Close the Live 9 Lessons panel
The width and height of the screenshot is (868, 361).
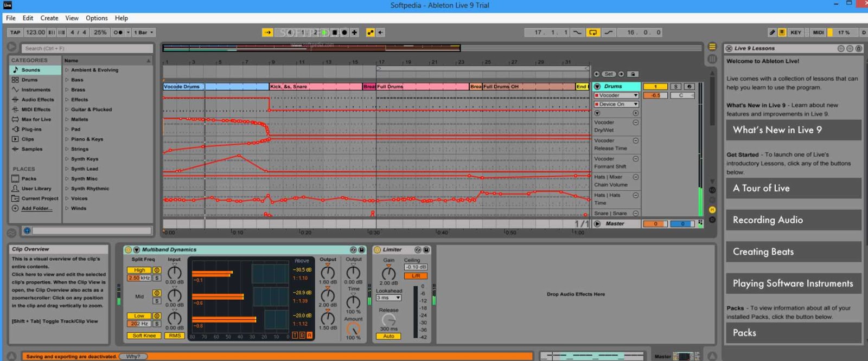729,48
